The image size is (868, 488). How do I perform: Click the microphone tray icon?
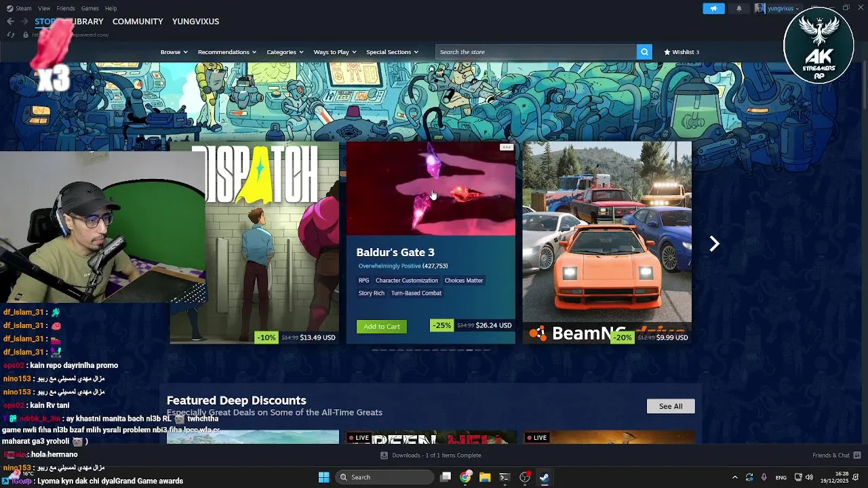[764, 477]
